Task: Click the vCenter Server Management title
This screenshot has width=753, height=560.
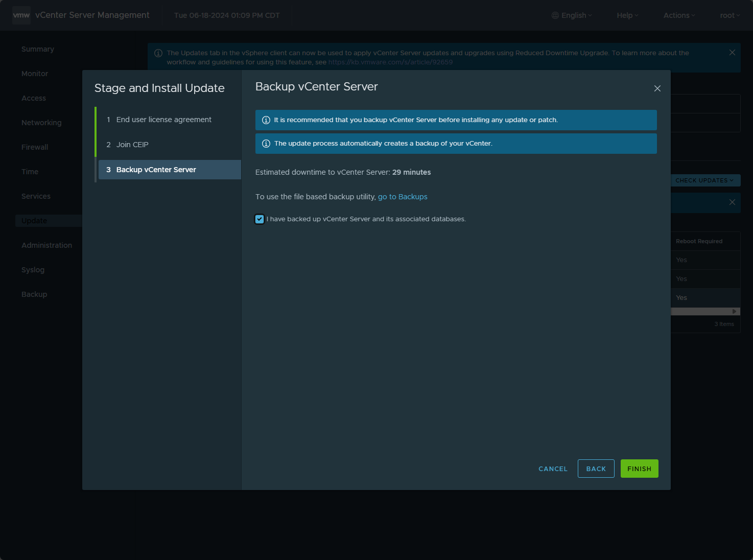Action: pyautogui.click(x=92, y=15)
